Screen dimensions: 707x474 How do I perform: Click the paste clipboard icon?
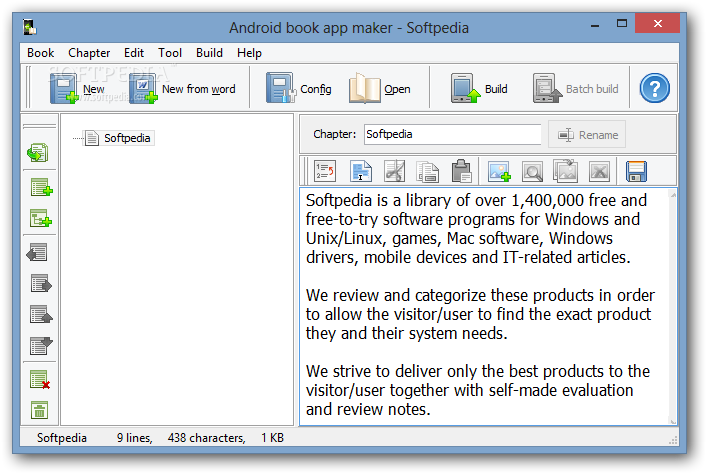(461, 171)
